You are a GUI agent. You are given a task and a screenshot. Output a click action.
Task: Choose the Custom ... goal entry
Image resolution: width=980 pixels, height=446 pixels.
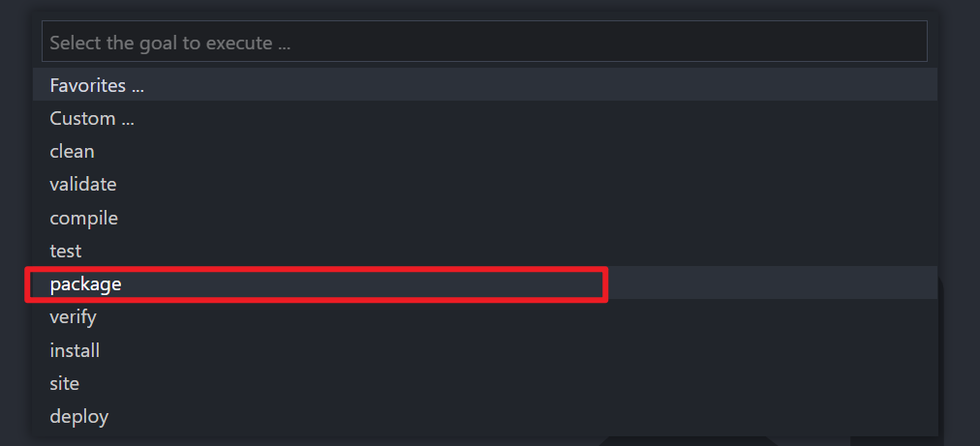92,119
